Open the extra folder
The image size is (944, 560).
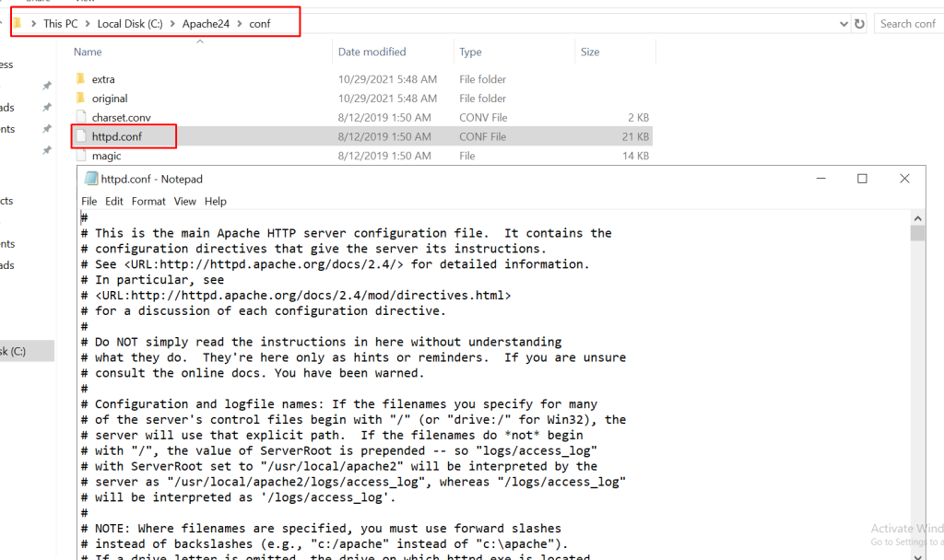click(101, 79)
